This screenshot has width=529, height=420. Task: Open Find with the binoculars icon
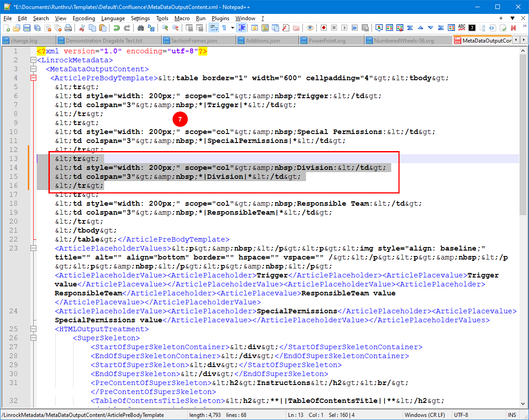pyautogui.click(x=140, y=28)
